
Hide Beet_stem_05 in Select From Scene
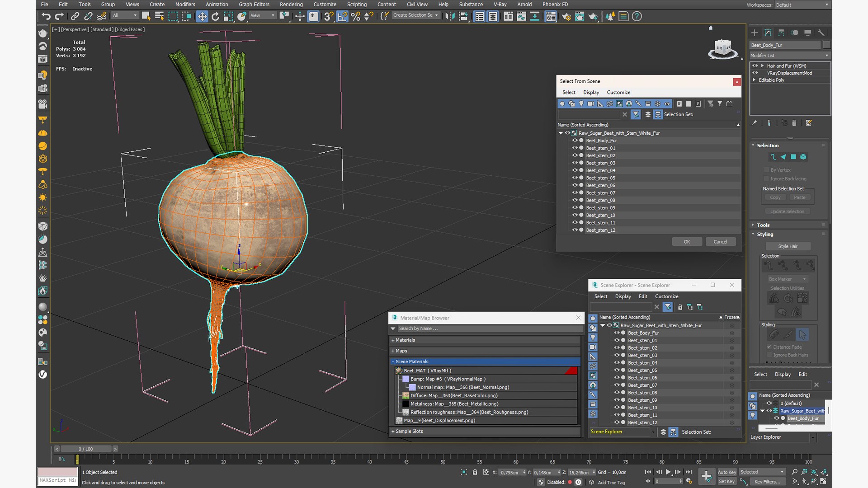575,178
